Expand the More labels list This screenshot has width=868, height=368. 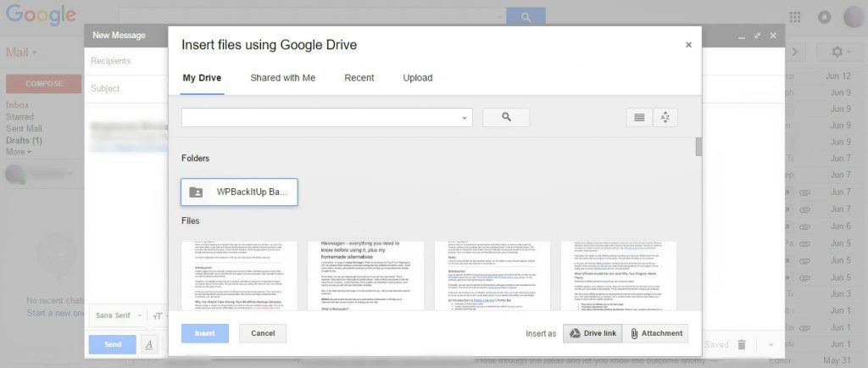pos(19,152)
